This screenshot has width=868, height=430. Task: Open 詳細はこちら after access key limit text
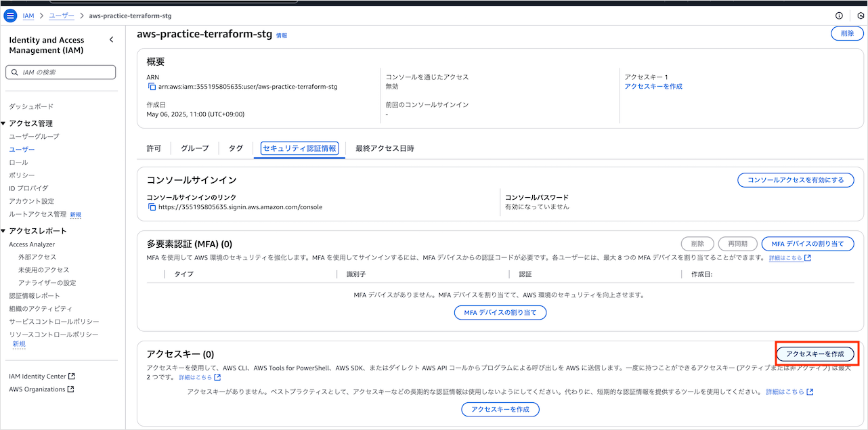coord(199,377)
